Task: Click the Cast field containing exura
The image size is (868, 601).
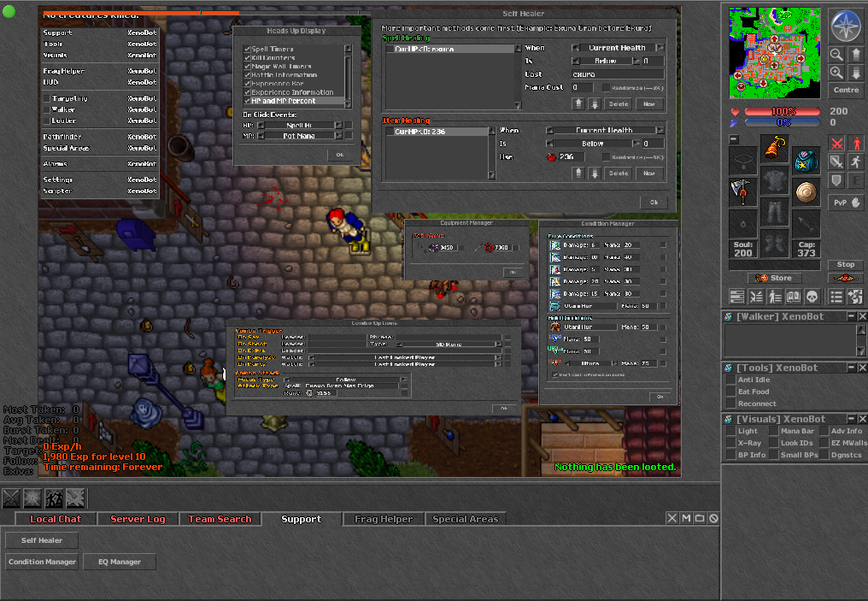Action: click(x=617, y=74)
